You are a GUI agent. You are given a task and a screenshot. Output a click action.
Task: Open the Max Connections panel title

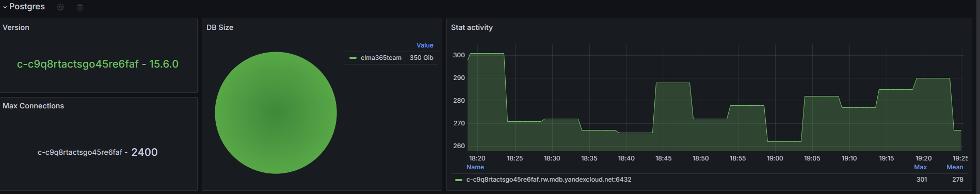point(34,106)
